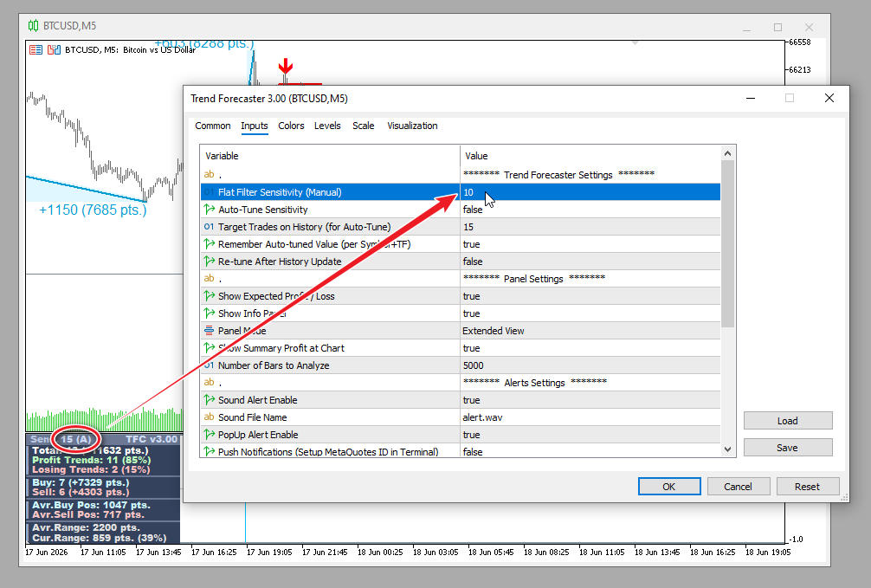Click the icon of Flat Filter Sensitivity row
Screen dimensions: 871x588
pos(209,192)
